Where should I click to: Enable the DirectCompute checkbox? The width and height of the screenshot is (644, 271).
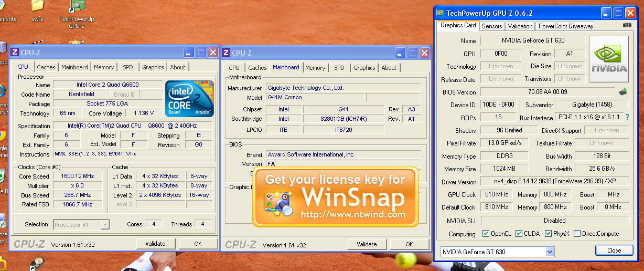(577, 234)
